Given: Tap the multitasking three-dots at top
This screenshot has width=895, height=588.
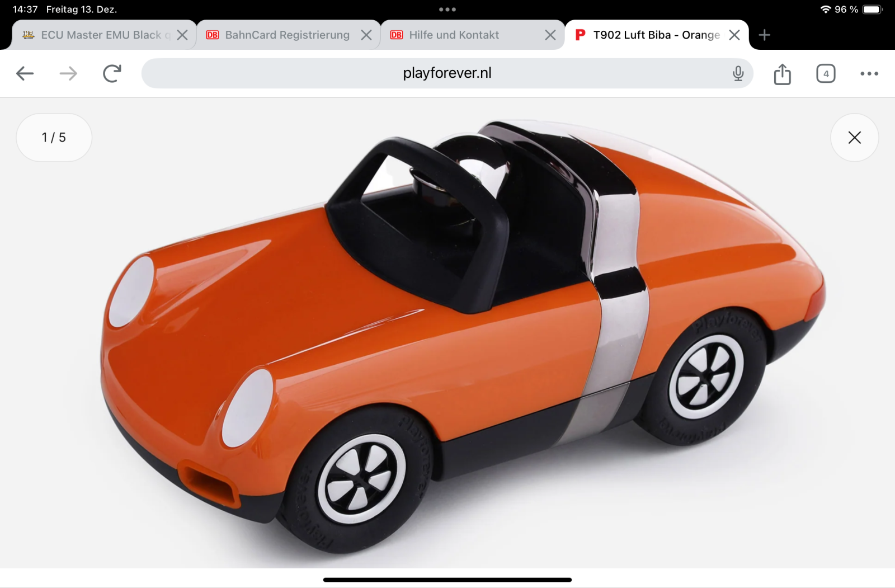Looking at the screenshot, I should [447, 10].
